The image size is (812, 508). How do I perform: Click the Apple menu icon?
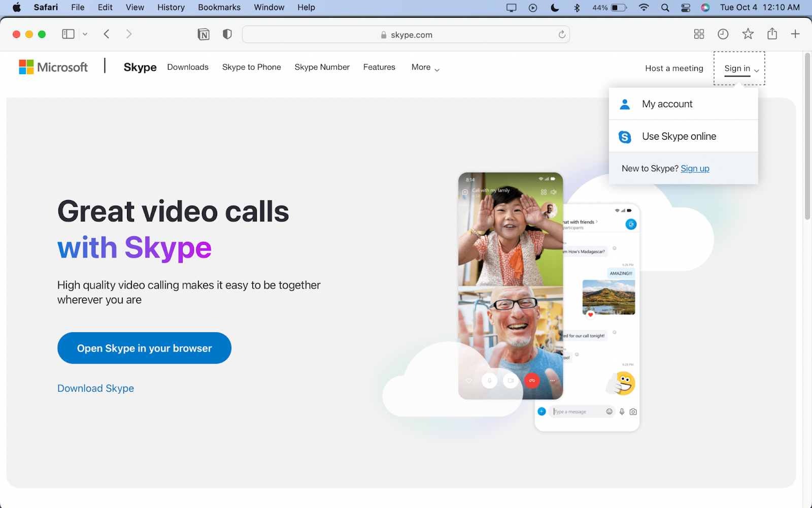point(17,7)
